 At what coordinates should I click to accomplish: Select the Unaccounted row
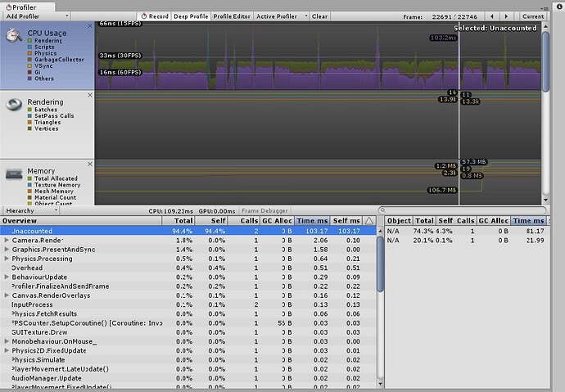[188, 231]
